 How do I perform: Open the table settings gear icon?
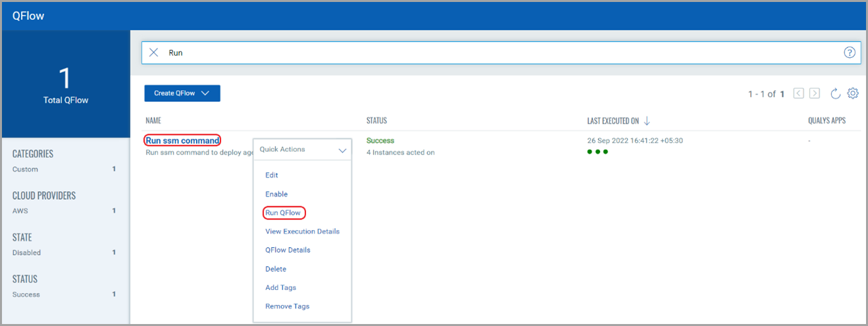[x=853, y=93]
